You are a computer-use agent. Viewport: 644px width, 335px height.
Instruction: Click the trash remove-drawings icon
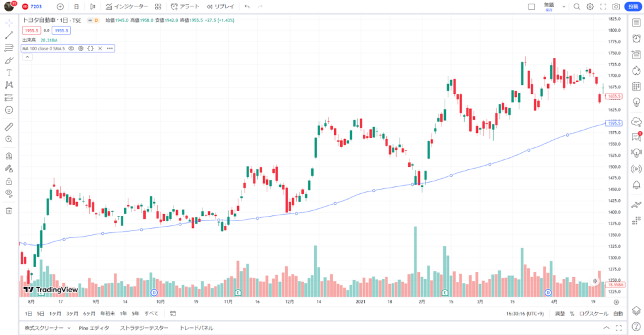[9, 211]
